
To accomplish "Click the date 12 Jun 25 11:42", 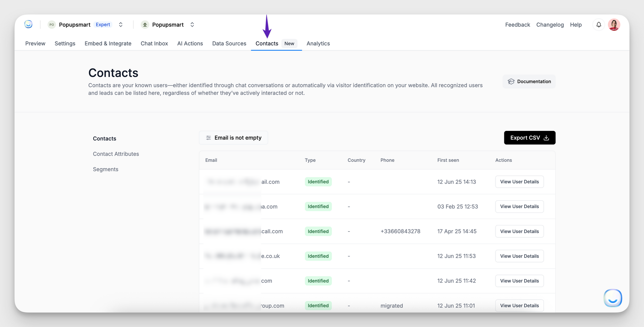I will click(456, 281).
